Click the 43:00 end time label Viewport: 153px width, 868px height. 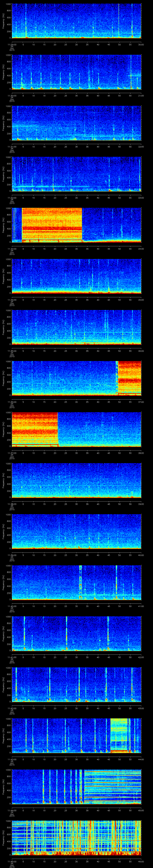(141, 708)
